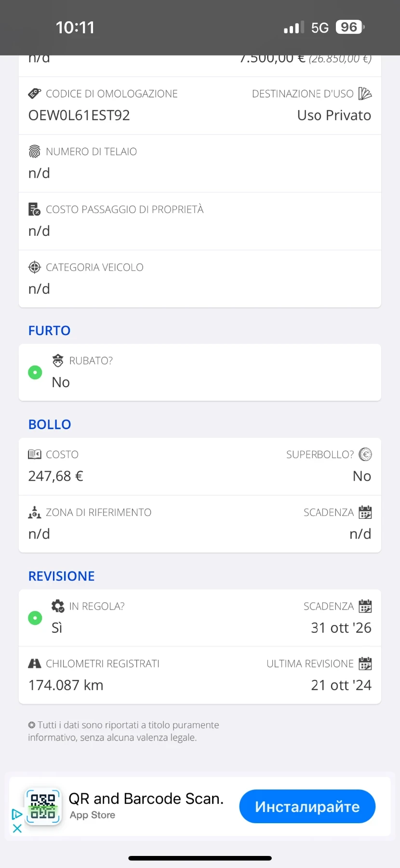Tap the Zona di Riferimento map icon
Screen dimensions: 400x868
click(x=35, y=512)
